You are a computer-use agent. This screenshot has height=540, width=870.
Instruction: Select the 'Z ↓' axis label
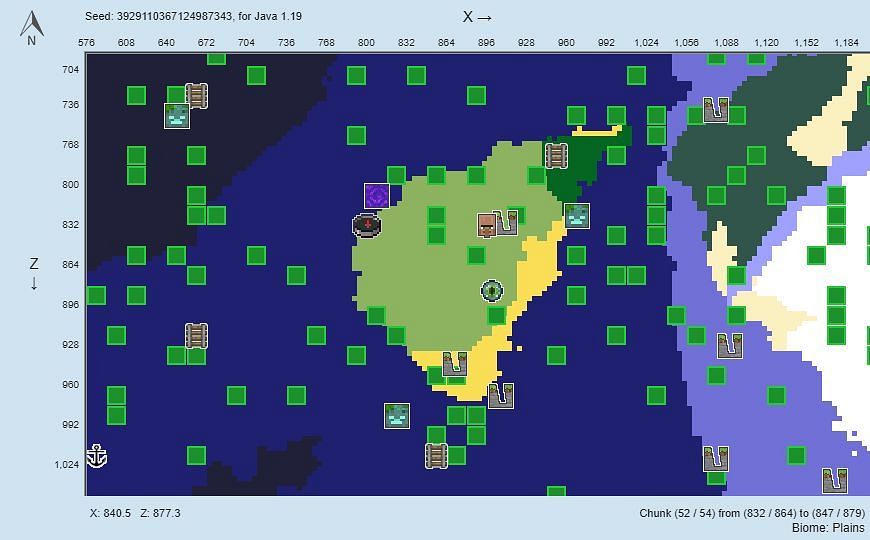coord(34,274)
